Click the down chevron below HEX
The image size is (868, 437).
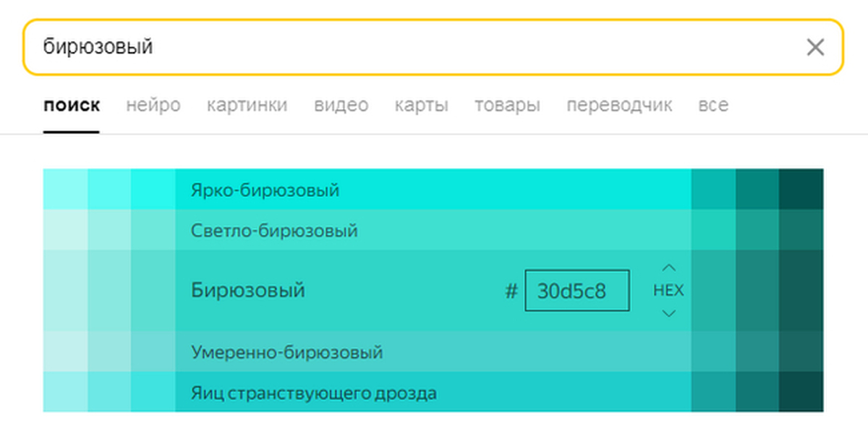[x=668, y=313]
